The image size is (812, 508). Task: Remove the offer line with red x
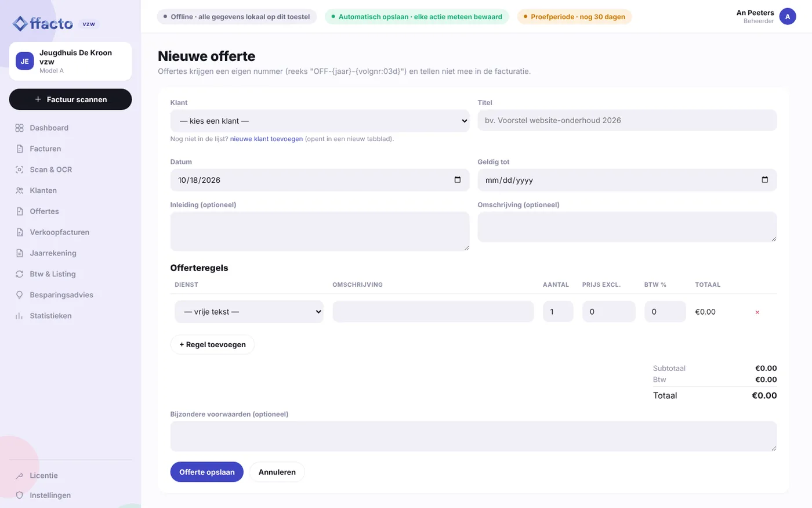coord(757,312)
